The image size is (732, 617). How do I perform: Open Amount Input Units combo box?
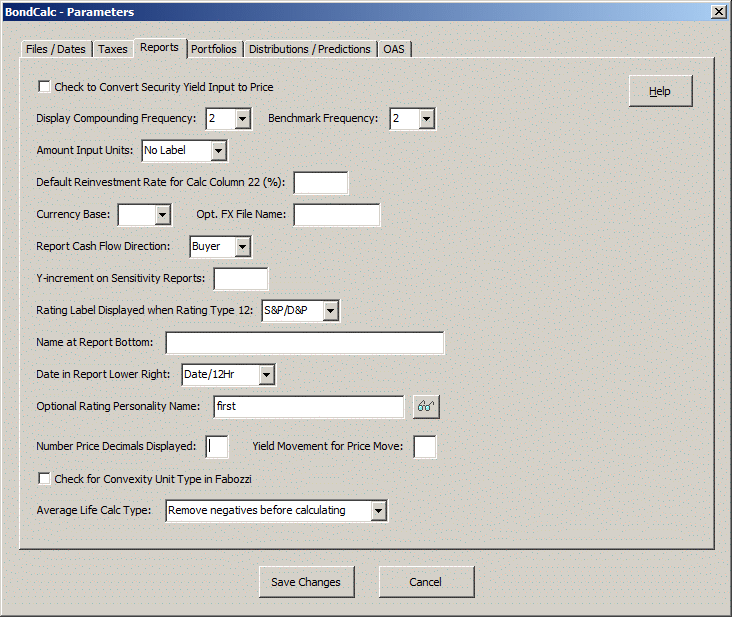219,151
